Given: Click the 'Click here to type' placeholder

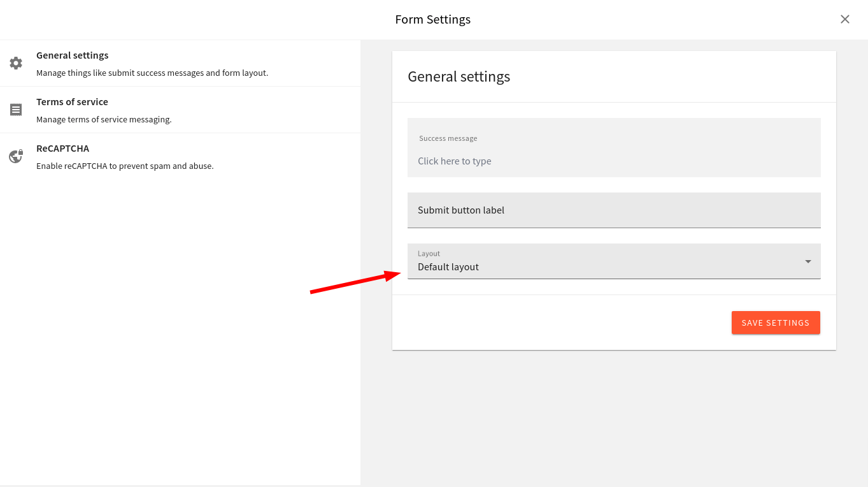Looking at the screenshot, I should click(x=454, y=161).
